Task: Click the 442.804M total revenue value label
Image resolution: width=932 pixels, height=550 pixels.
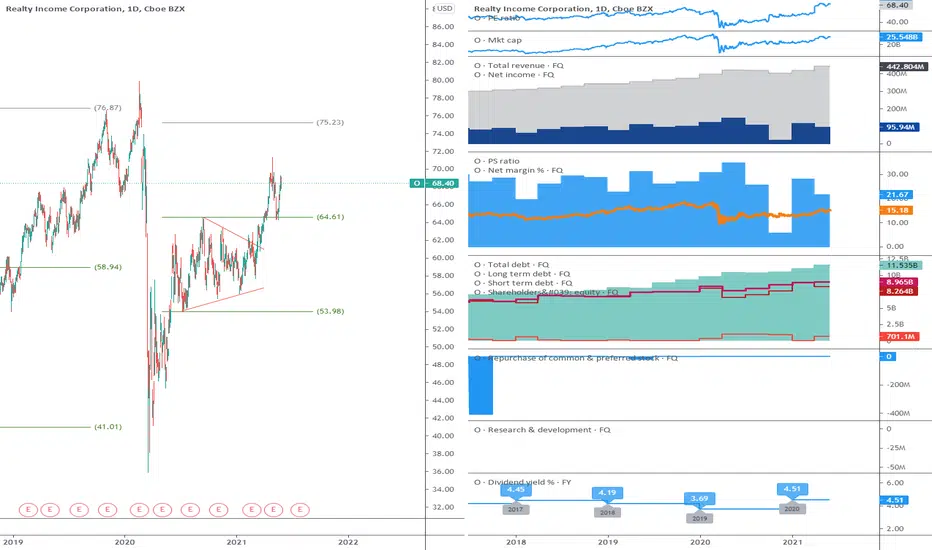Action: (903, 67)
